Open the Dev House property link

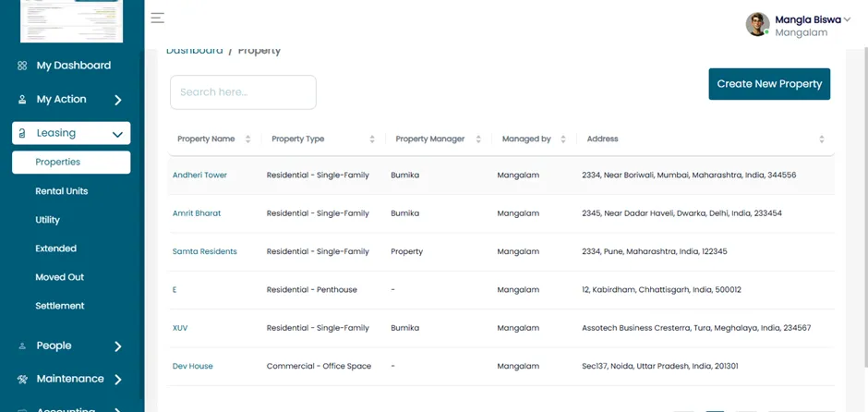coord(193,366)
